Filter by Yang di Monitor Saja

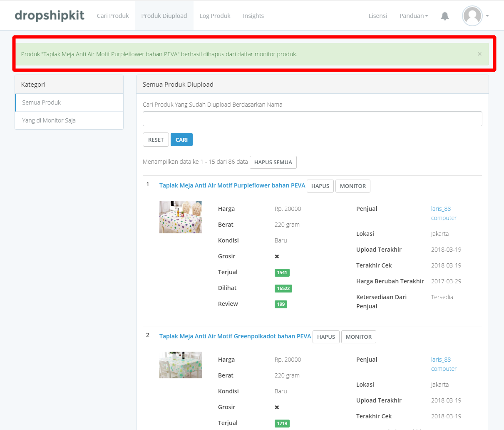(x=49, y=120)
